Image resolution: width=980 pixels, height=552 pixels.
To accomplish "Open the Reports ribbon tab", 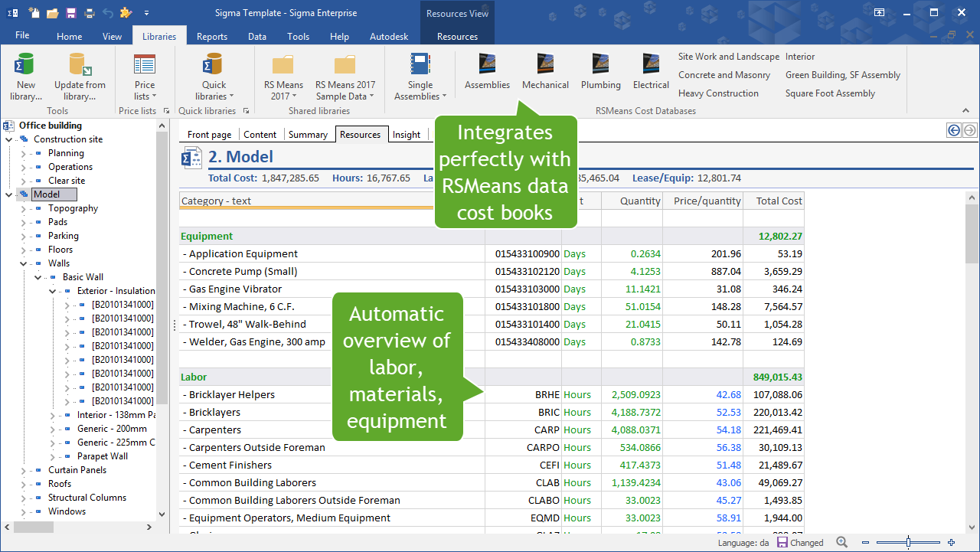I will pos(211,35).
